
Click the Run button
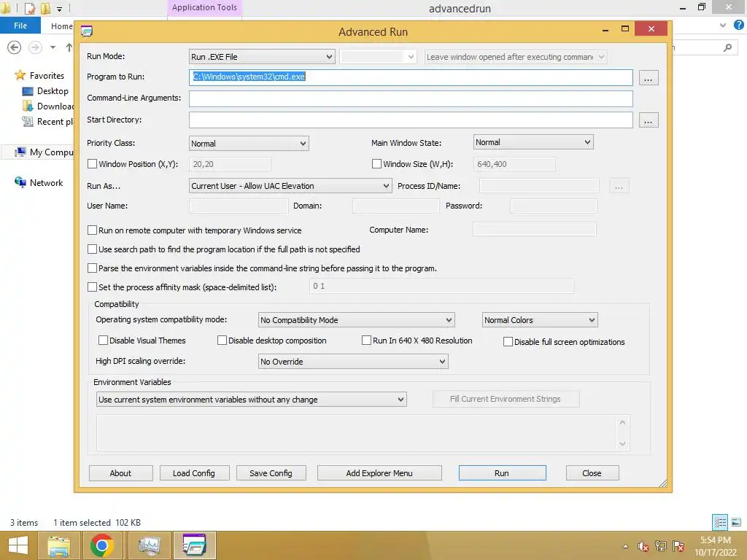click(502, 472)
